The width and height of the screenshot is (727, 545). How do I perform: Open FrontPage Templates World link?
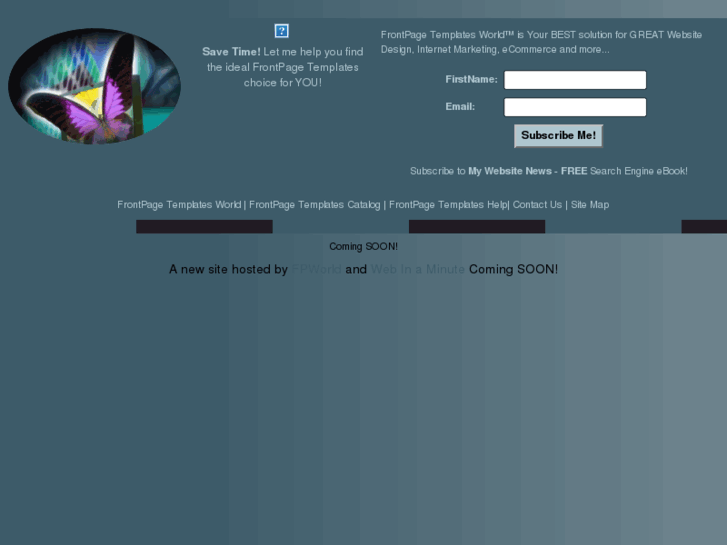click(179, 205)
